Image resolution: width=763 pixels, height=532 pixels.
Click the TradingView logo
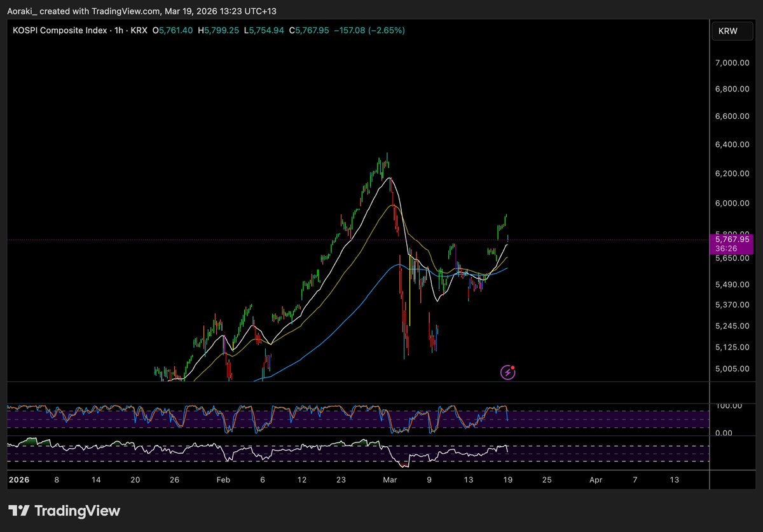click(x=64, y=510)
